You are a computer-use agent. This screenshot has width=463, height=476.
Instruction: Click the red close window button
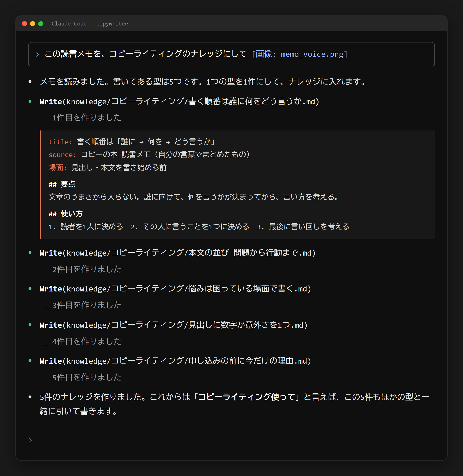coord(25,24)
